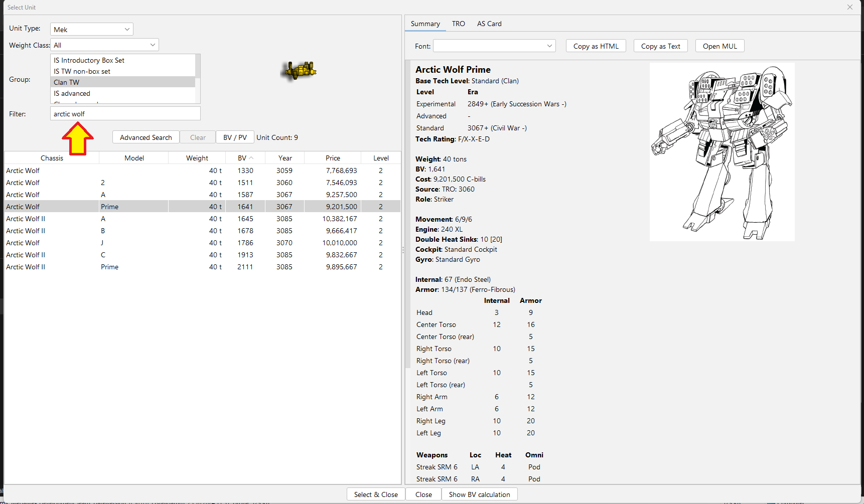The width and height of the screenshot is (864, 504).
Task: Click the Chassis column header
Action: [x=52, y=158]
